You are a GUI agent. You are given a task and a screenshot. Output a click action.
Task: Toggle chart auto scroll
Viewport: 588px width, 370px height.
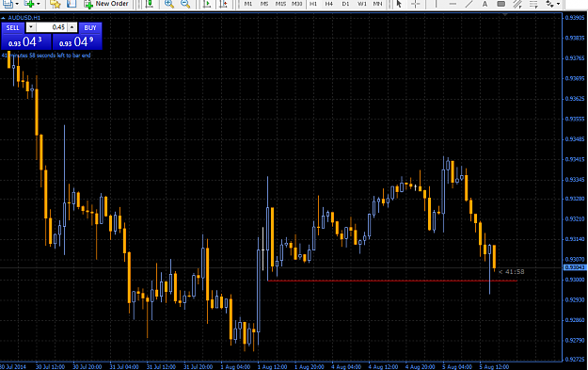pyautogui.click(x=207, y=4)
